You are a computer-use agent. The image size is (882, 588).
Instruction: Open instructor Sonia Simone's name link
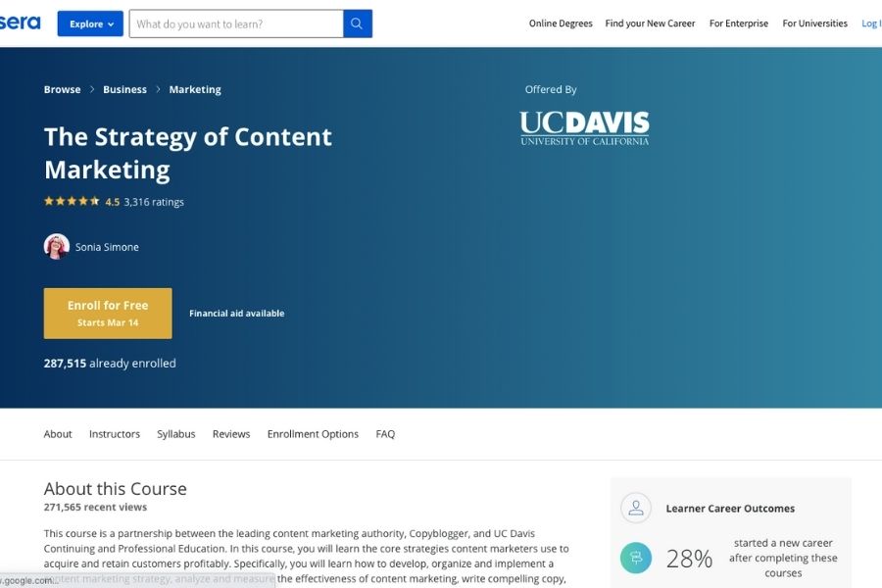pyautogui.click(x=107, y=247)
